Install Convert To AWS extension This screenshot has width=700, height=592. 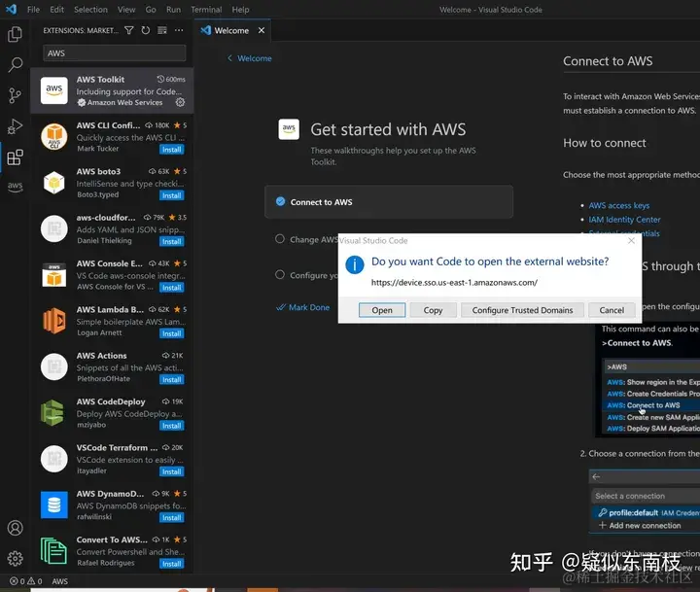[x=172, y=564]
